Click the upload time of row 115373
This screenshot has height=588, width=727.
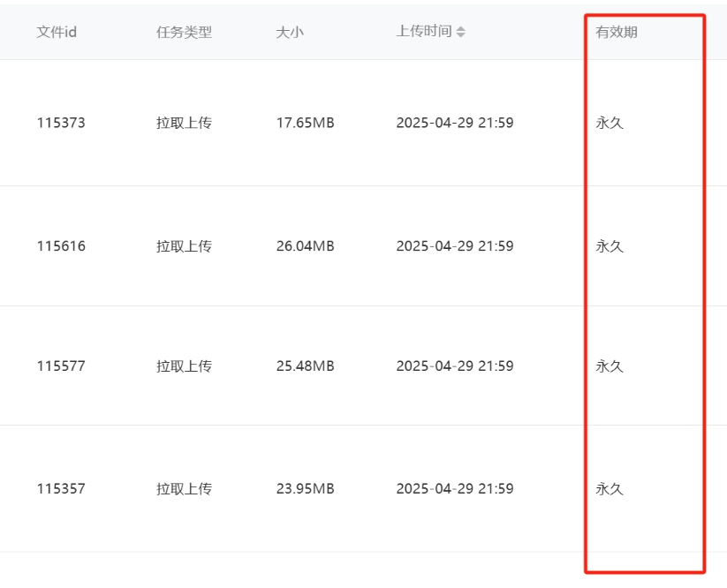click(x=455, y=123)
